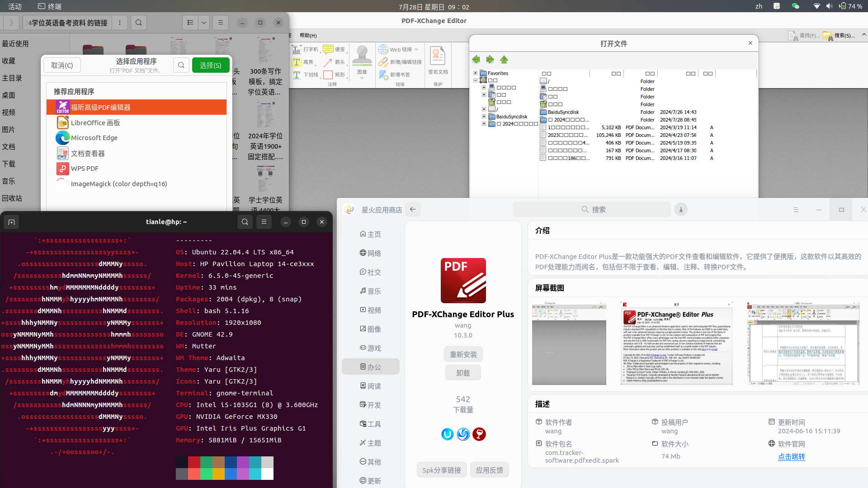Open the path options three-dot menu
This screenshot has height=488, width=868.
[119, 23]
